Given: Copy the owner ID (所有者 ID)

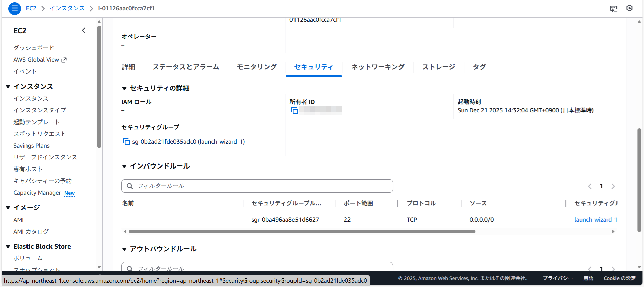Looking at the screenshot, I should click(x=294, y=111).
